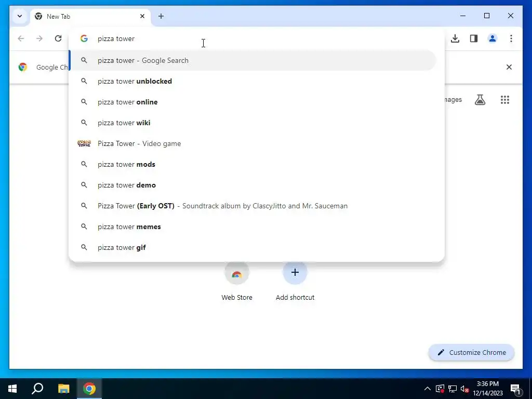Image resolution: width=532 pixels, height=399 pixels.
Task: Click the Google G icon in omnibox
Action: tap(84, 38)
